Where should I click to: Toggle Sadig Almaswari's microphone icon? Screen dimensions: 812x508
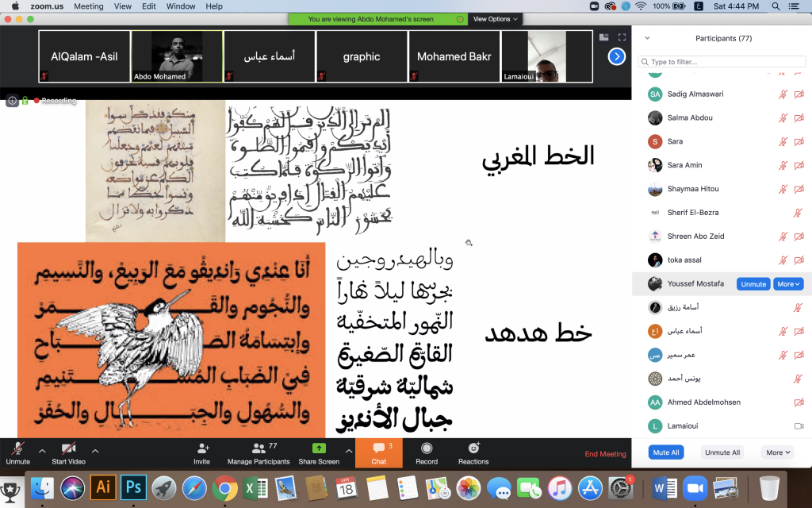(783, 94)
